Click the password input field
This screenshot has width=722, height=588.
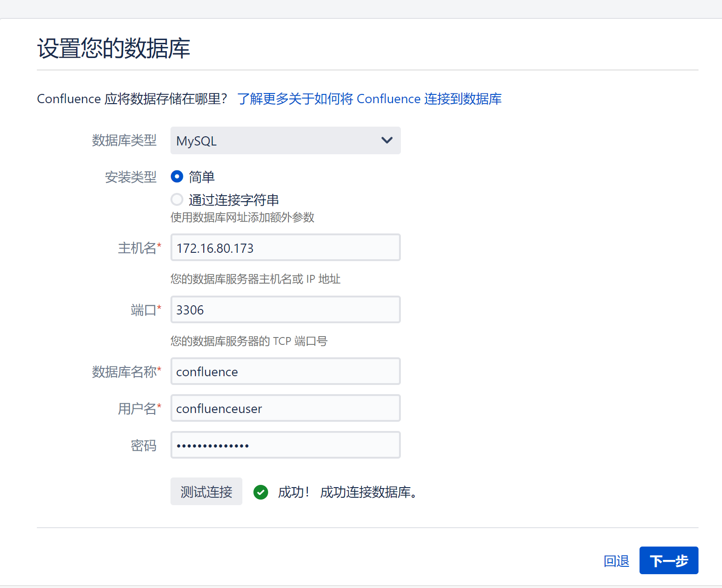(x=285, y=445)
